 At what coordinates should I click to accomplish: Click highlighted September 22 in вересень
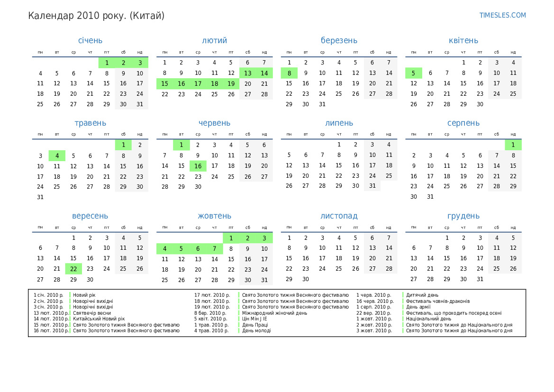[73, 269]
